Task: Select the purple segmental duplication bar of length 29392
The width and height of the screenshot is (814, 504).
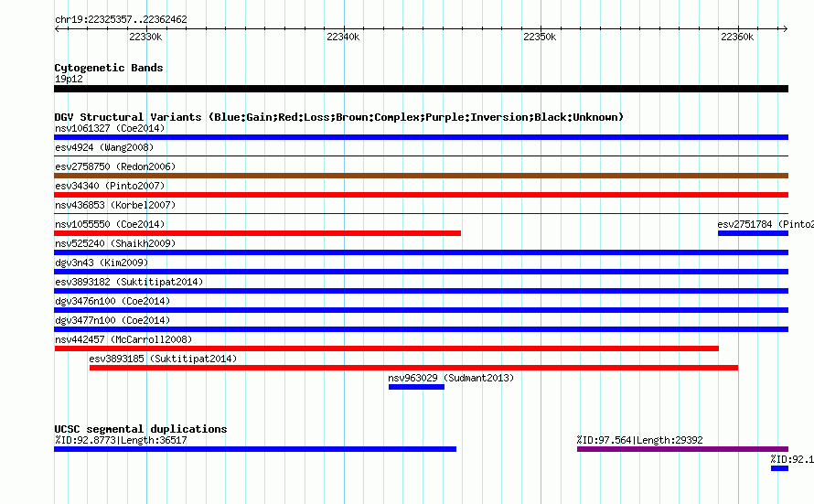Action: pos(682,449)
